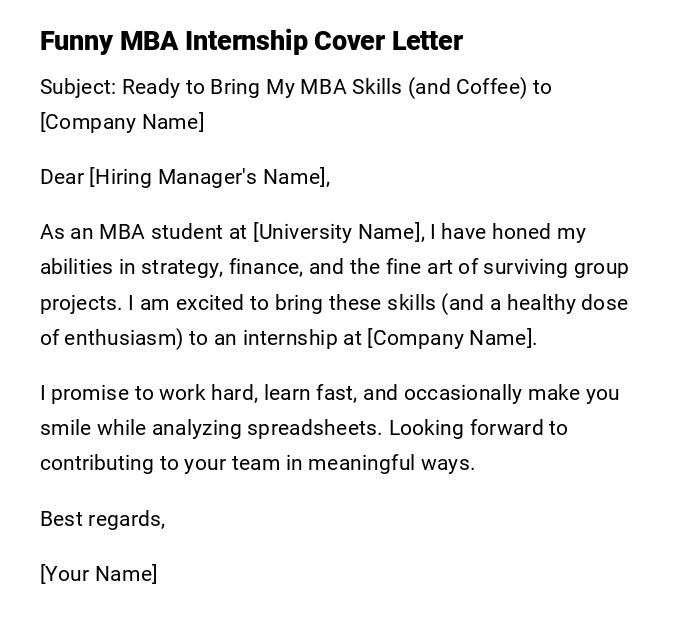
Task: Click the phrase "Looking forward to"
Action: click(478, 428)
